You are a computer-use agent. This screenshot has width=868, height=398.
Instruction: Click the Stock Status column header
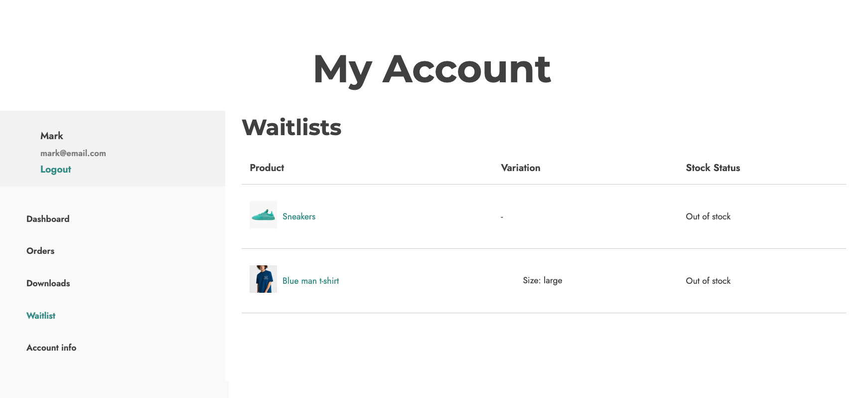point(713,168)
